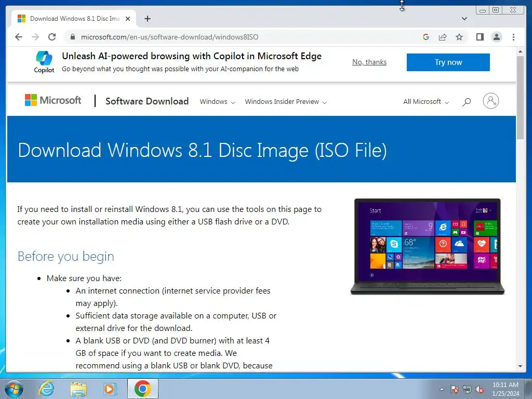Select the Download Windows 8.1 tab
Viewport: 532px width, 399px height.
pos(75,19)
